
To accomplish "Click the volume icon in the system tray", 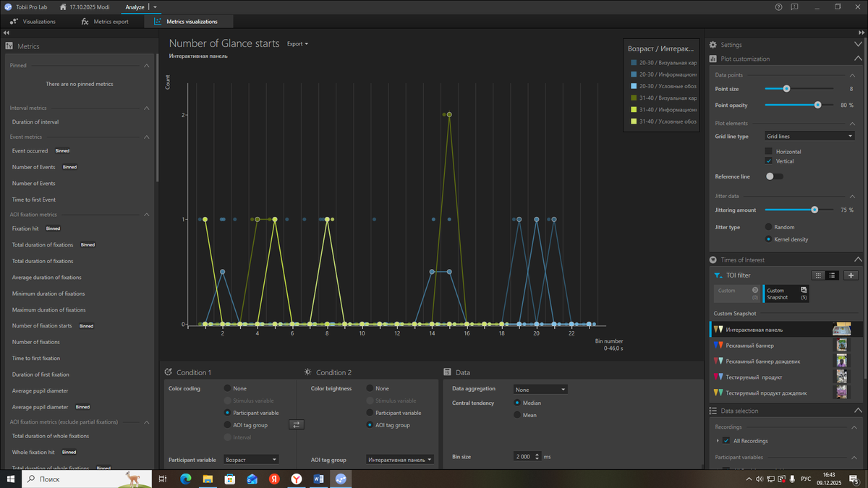I will pyautogui.click(x=759, y=479).
